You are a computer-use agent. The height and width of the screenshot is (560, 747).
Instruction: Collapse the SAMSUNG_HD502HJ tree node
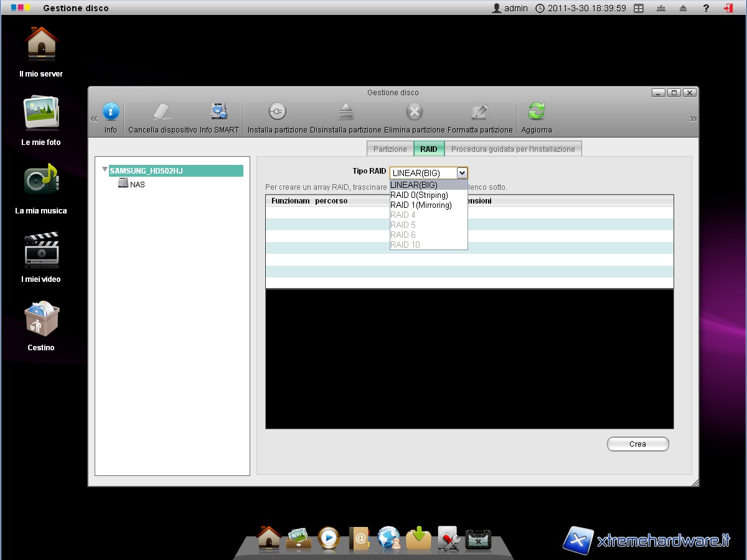105,169
